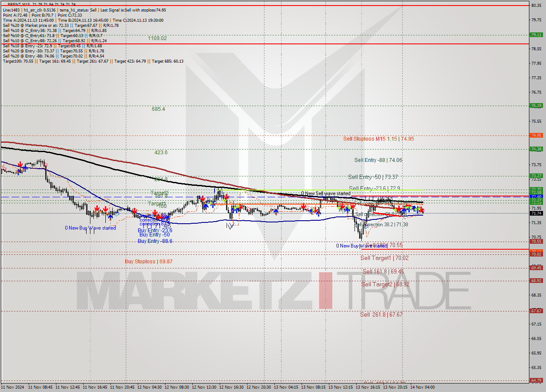
Task: Click the 'Buy Entry -50' label
Action: click(x=154, y=235)
